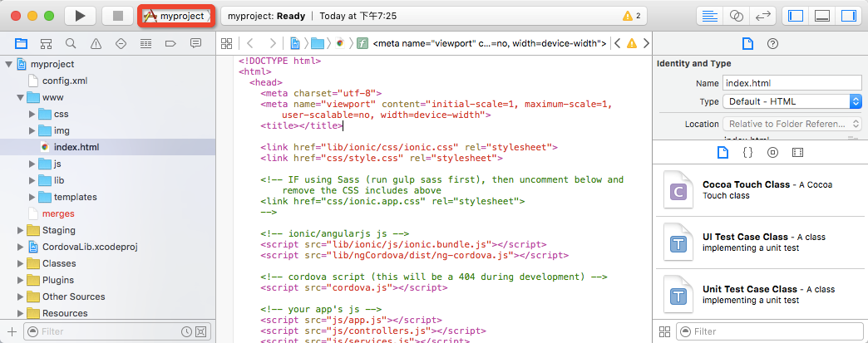Screen dimensions: 868x343
Task: Expand the templates folder
Action: [x=32, y=197]
